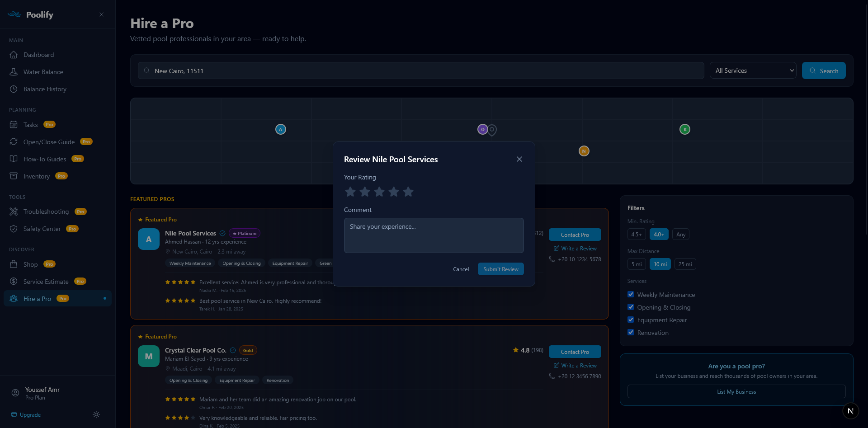The width and height of the screenshot is (868, 428).
Task: Rate four stars in review dialog
Action: tap(394, 192)
